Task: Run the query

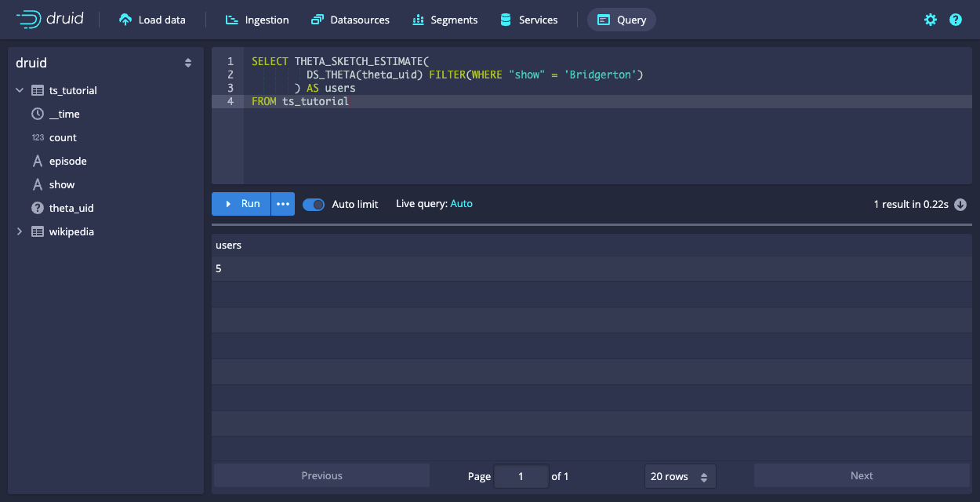Action: [x=241, y=204]
